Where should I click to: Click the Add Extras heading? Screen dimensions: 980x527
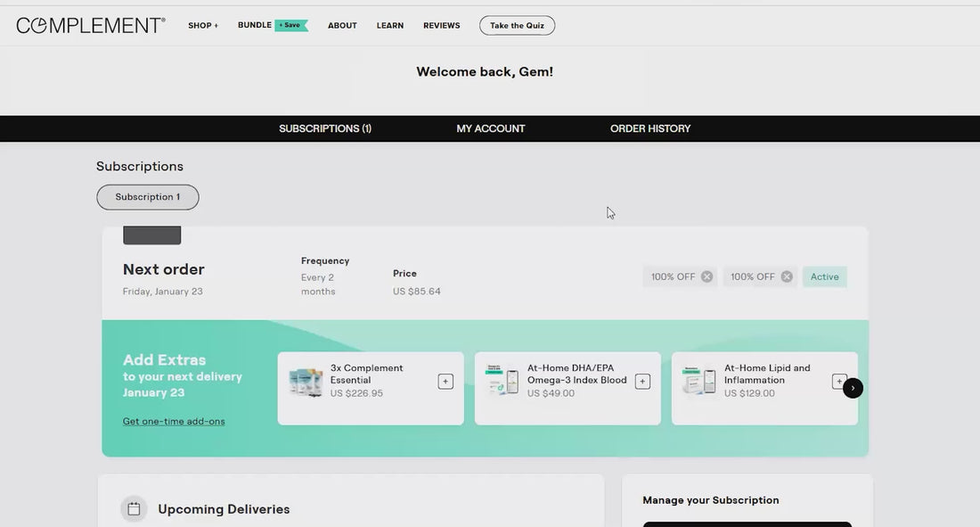tap(165, 360)
